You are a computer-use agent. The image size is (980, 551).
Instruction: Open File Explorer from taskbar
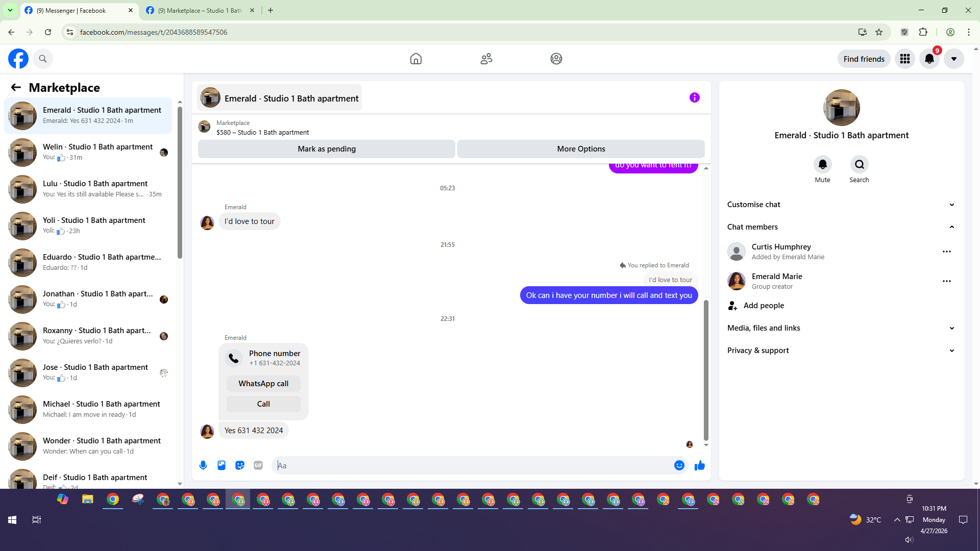click(88, 499)
